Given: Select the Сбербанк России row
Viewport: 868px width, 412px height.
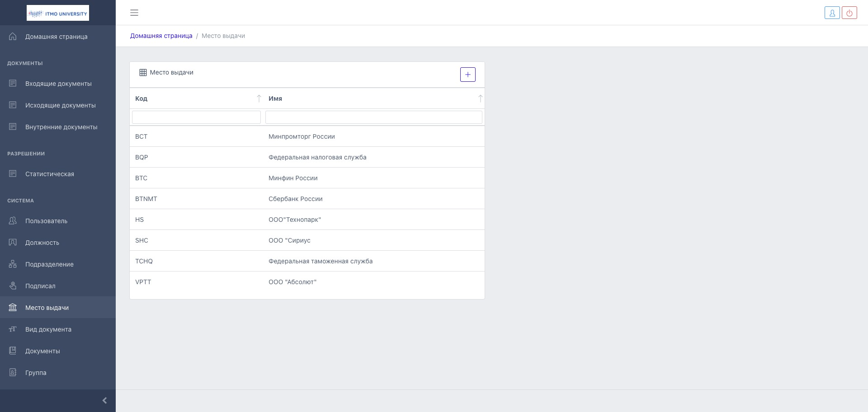Looking at the screenshot, I should click(296, 199).
